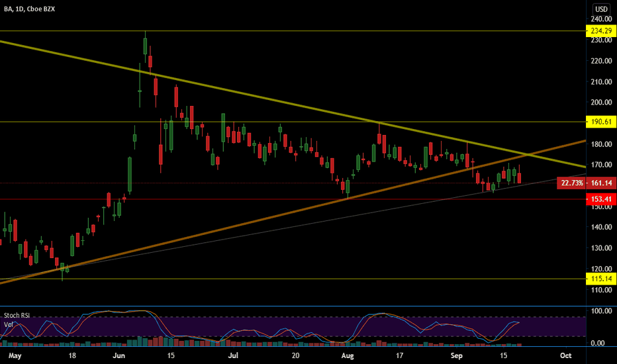Click the 130.00 price axis tick
The image size is (617, 364).
(601, 248)
